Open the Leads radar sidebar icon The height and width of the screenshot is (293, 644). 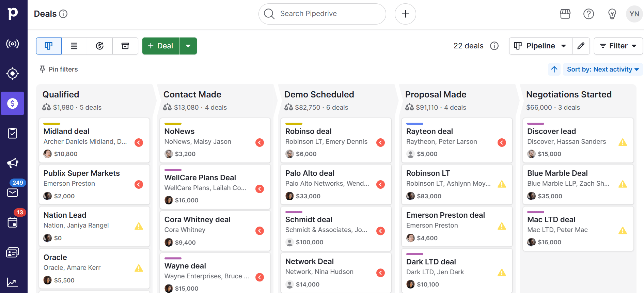click(13, 44)
